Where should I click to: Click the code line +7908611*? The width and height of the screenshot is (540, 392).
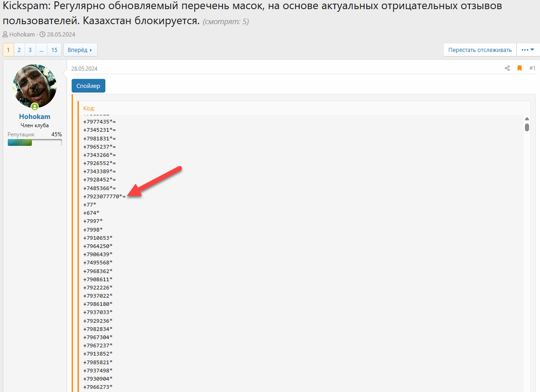(x=98, y=279)
